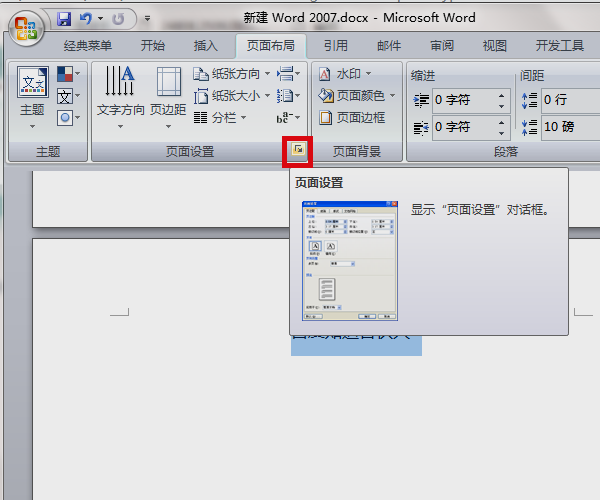
Task: Undo the last action in the quick access toolbar
Action: click(x=86, y=18)
